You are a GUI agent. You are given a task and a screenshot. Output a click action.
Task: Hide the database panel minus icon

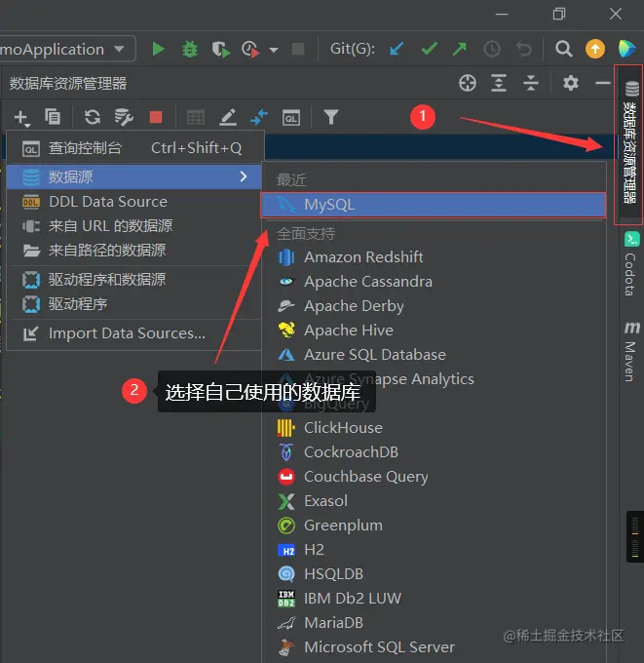click(603, 83)
